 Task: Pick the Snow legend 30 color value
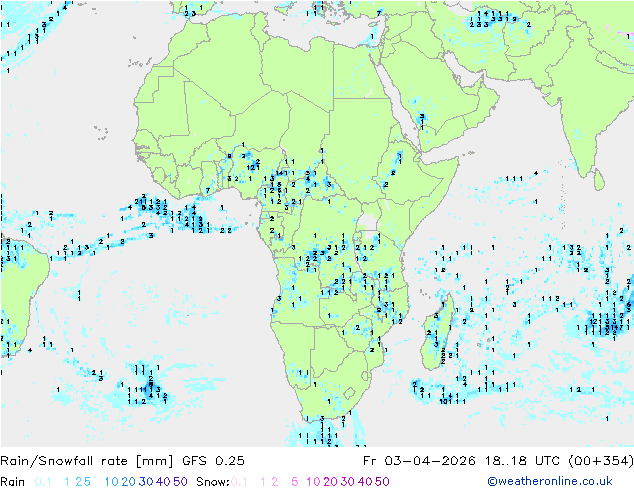point(348,482)
